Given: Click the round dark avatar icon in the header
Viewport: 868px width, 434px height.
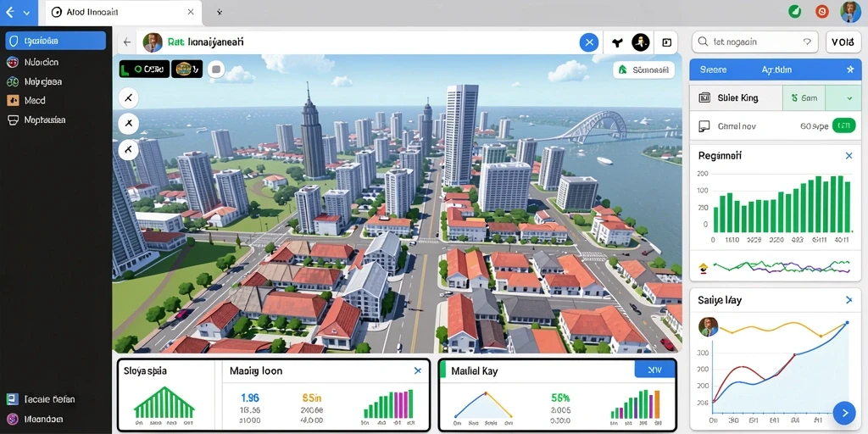Looking at the screenshot, I should tap(641, 42).
